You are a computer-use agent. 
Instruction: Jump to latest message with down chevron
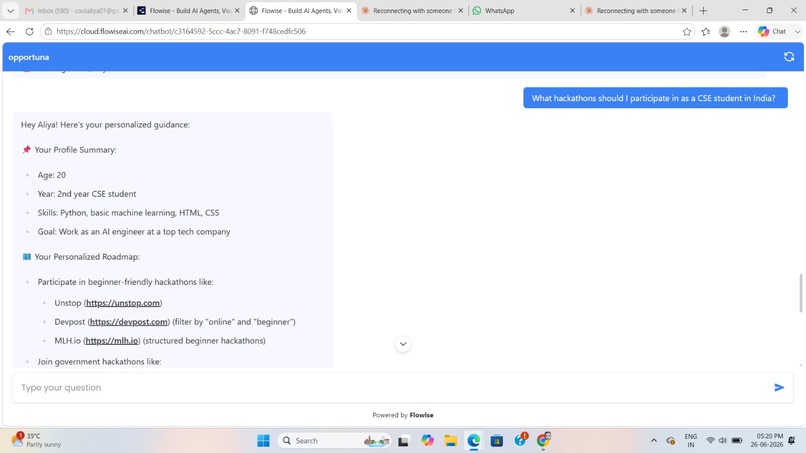tap(403, 344)
